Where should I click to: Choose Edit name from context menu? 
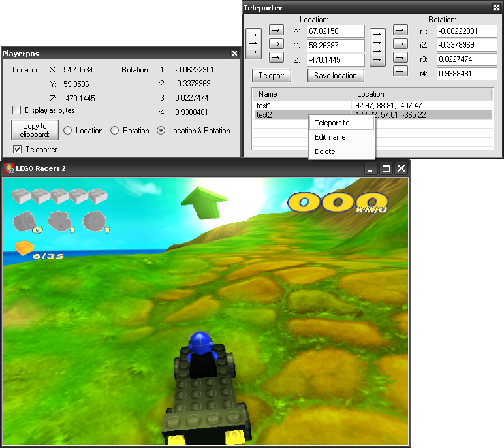pos(341,137)
